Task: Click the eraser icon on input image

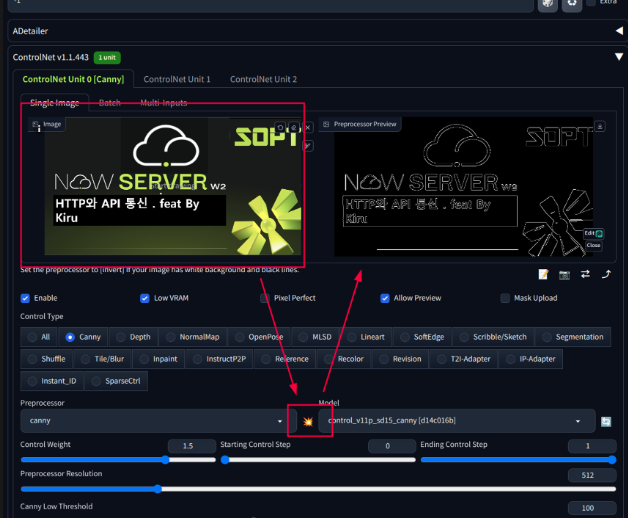Action: [294, 127]
